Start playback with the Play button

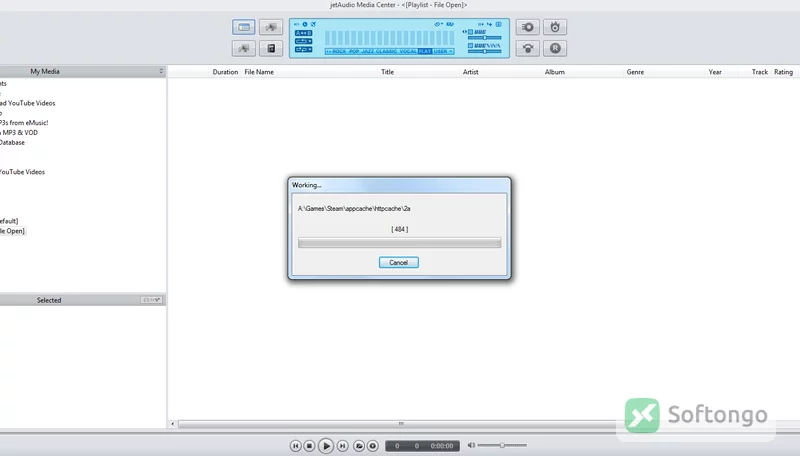(x=326, y=446)
